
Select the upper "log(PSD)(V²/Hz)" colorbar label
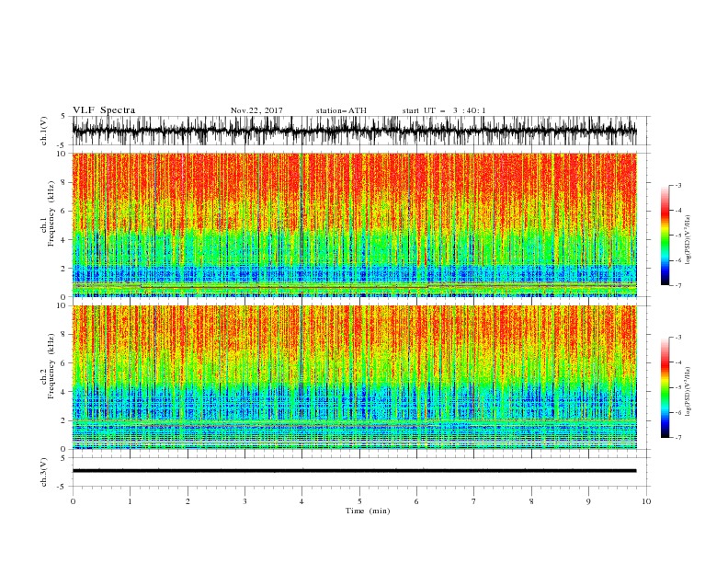(x=688, y=240)
